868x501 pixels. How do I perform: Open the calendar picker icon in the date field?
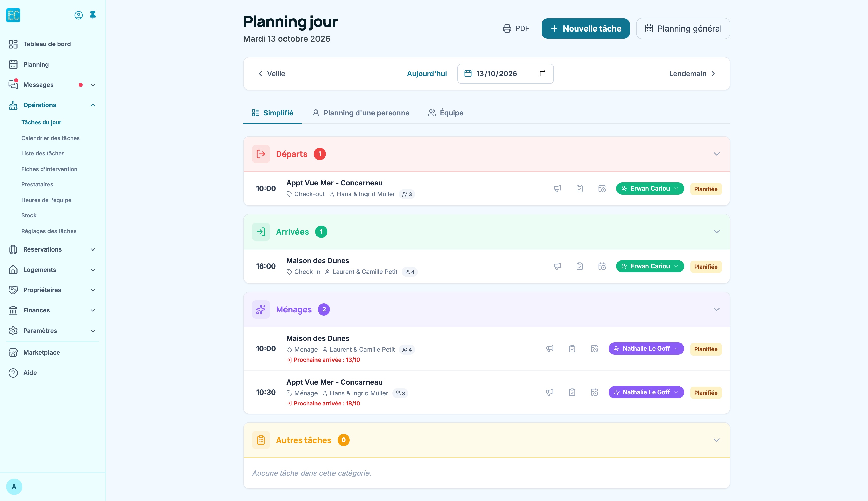542,74
